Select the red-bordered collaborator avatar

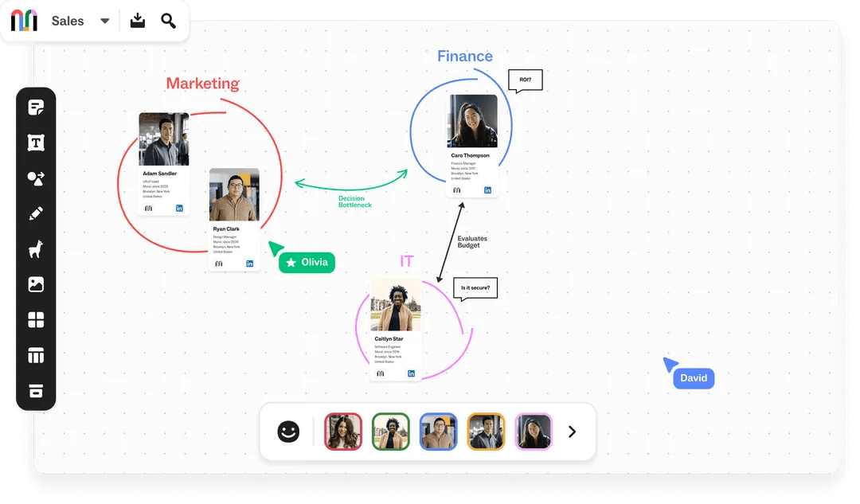(343, 432)
